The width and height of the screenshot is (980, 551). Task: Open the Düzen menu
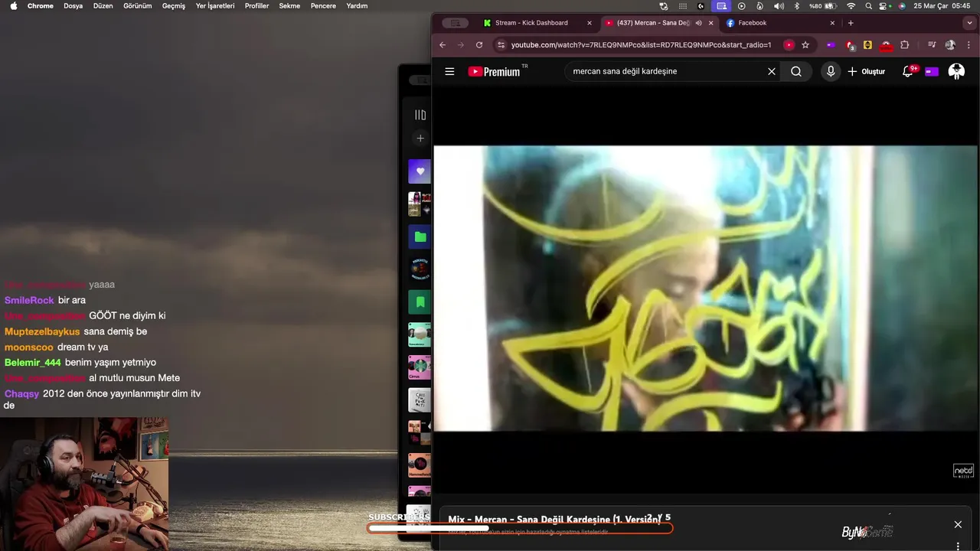103,6
